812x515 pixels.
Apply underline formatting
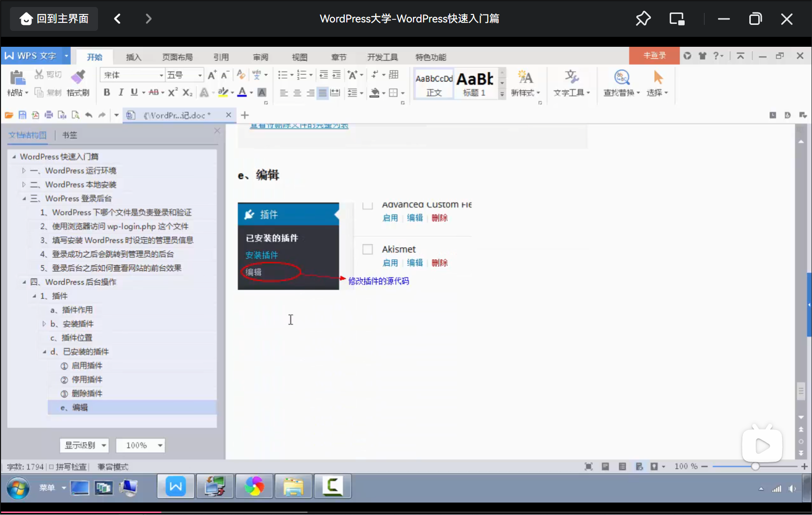tap(134, 93)
